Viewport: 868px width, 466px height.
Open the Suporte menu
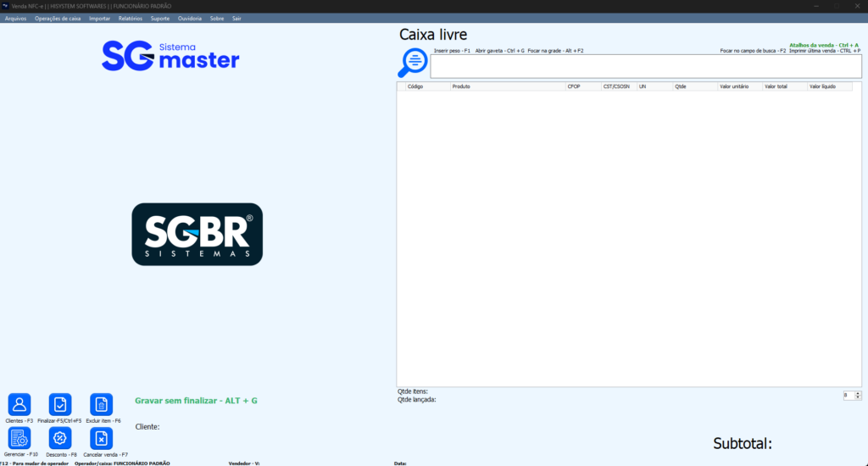point(160,19)
